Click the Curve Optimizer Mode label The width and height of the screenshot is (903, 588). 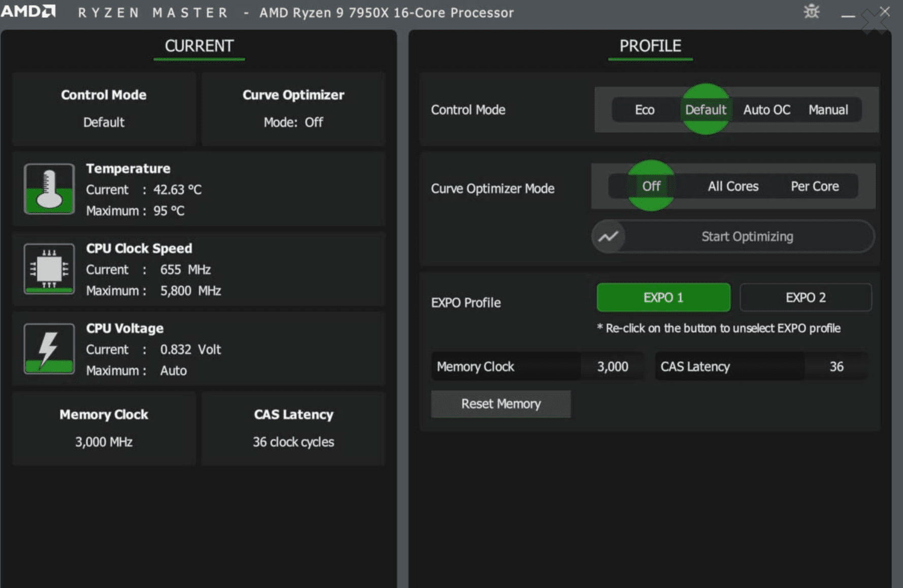(492, 189)
